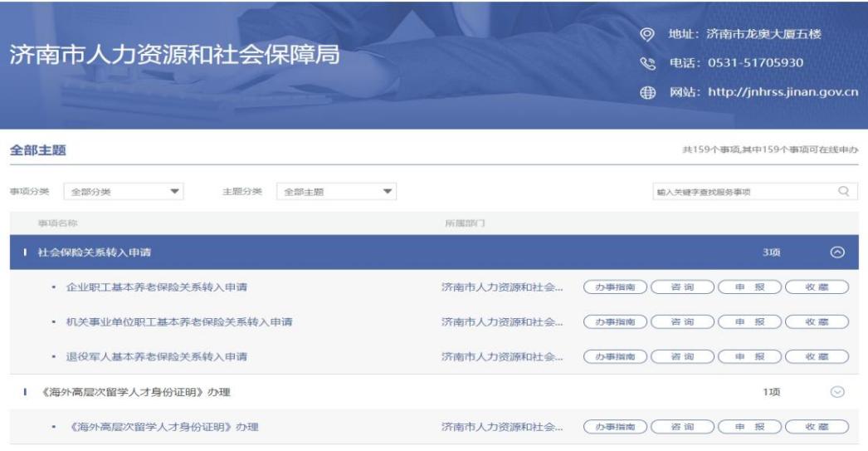Click the address location pin icon
The image size is (868, 451).
[x=650, y=34]
